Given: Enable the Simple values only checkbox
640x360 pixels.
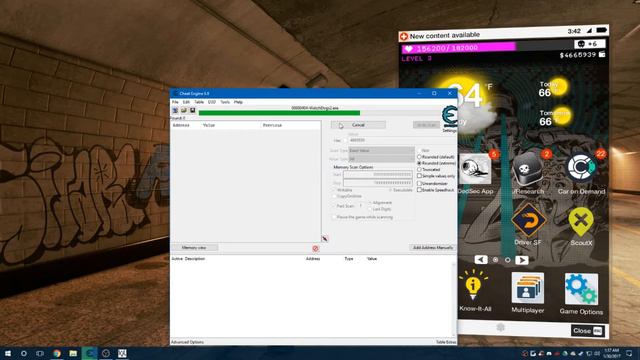Looking at the screenshot, I should coord(419,176).
